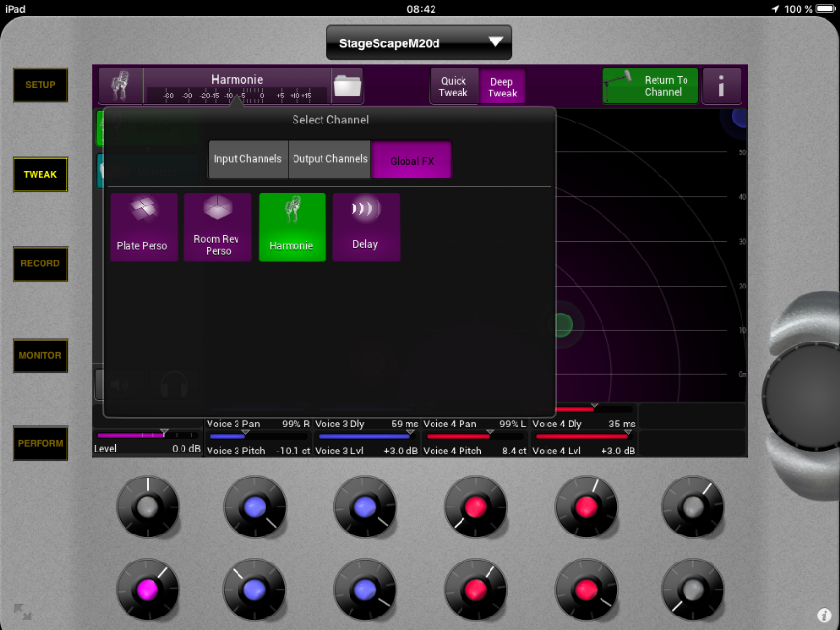The image size is (840, 630).
Task: Open the Global FX tab
Action: click(x=411, y=160)
